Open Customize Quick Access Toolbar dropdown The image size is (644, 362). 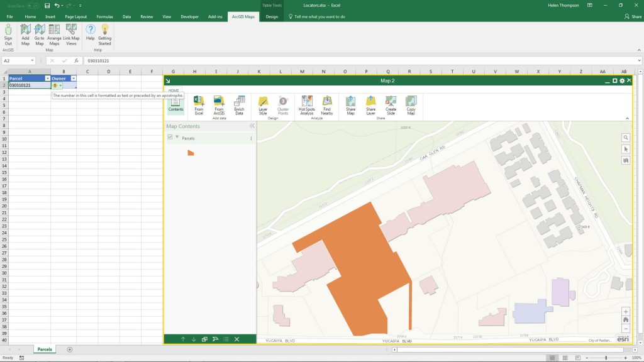pos(80,6)
